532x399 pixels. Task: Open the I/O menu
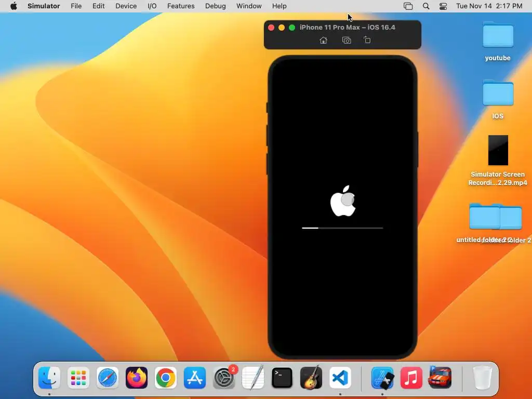(x=152, y=6)
